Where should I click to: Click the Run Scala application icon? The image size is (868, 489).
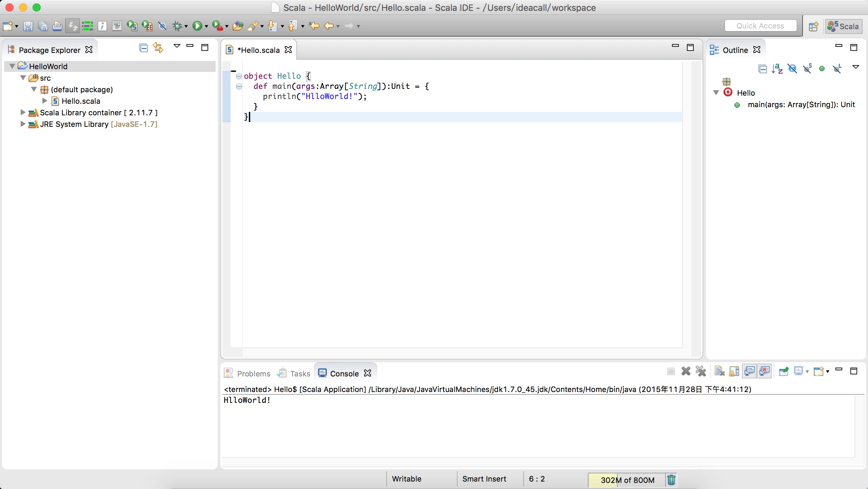(132, 26)
